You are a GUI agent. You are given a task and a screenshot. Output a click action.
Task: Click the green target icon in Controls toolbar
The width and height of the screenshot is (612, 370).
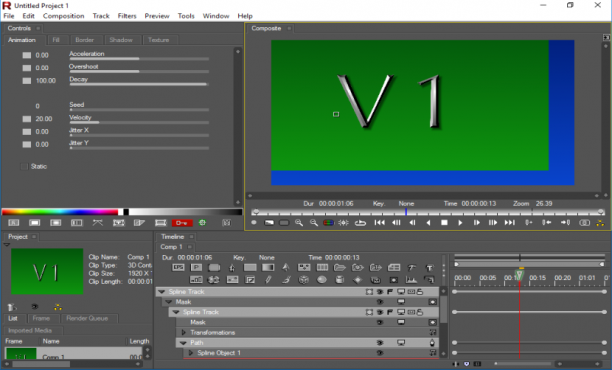[202, 222]
